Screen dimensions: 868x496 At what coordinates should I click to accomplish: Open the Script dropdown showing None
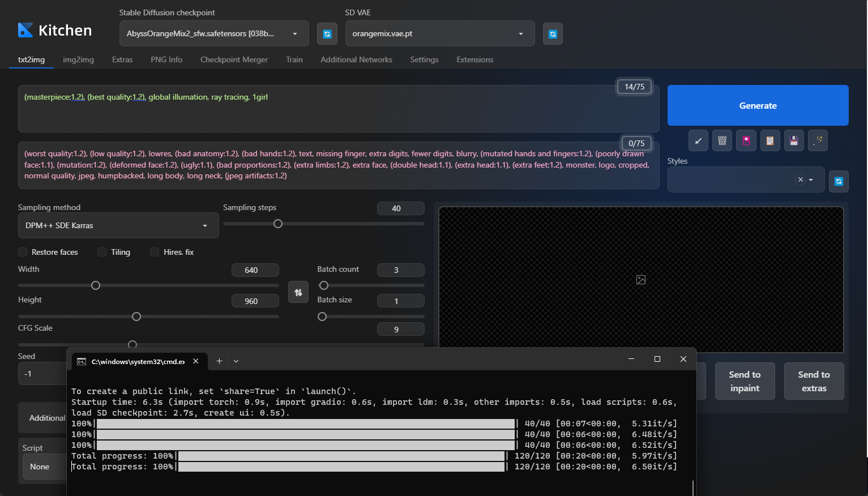click(44, 467)
